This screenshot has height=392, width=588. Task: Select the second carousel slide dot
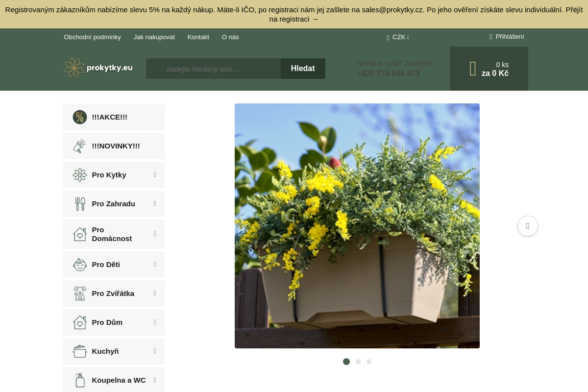coord(358,362)
